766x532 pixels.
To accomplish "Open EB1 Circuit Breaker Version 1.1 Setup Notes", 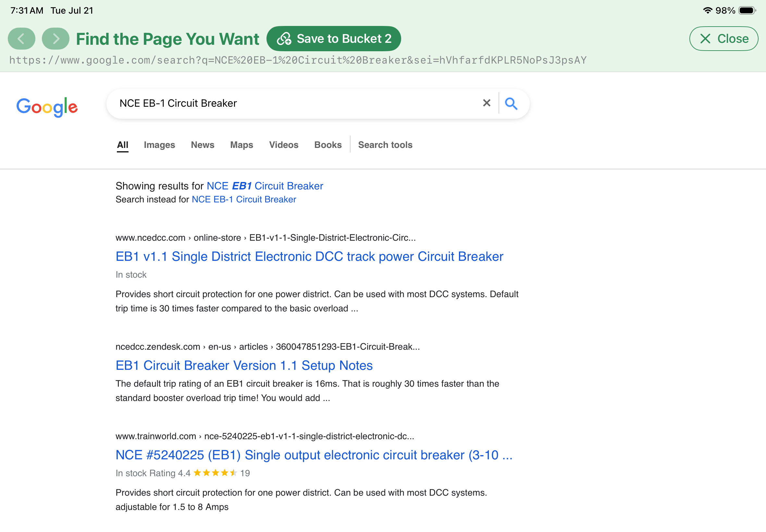I will (x=244, y=365).
